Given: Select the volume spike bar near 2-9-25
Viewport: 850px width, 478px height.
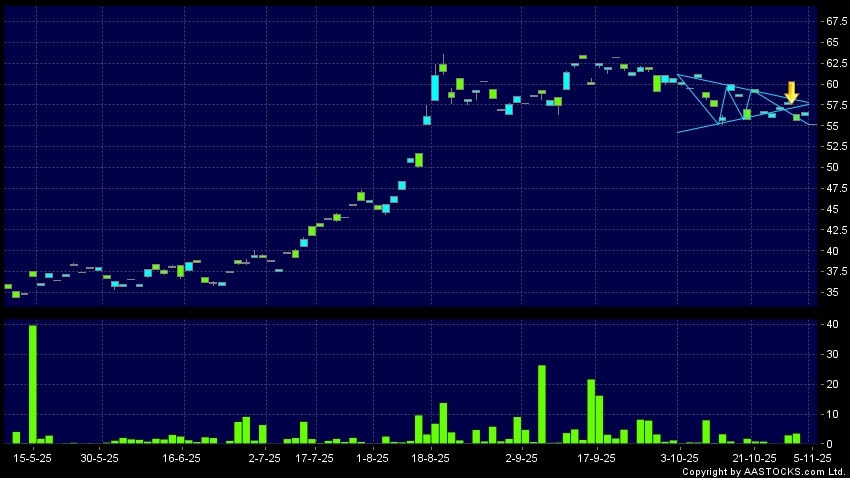Looking at the screenshot, I should point(541,404).
